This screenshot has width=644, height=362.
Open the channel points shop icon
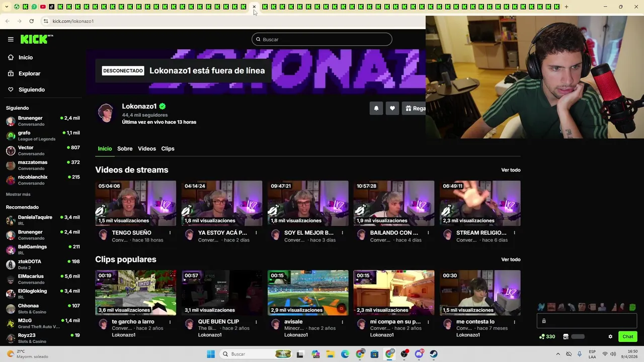[x=566, y=337]
